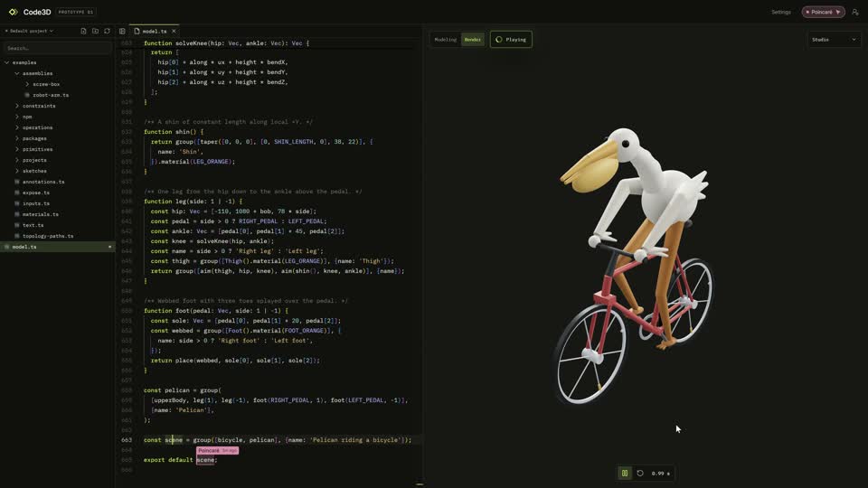Toggle the sidebar panel icon
This screenshot has width=868, height=488.
[122, 31]
